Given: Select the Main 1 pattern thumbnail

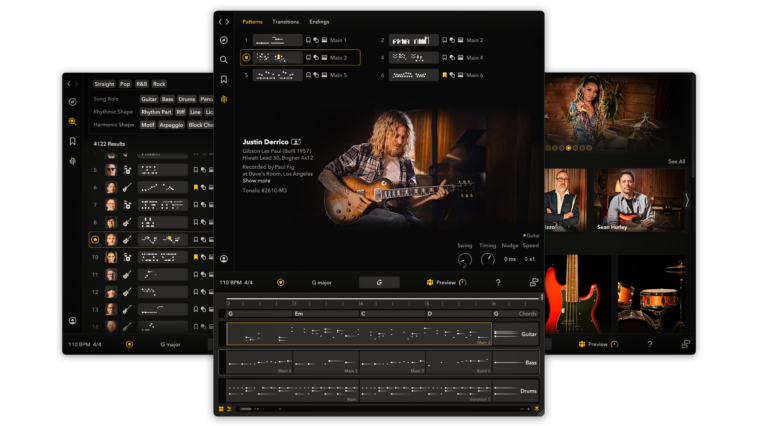Looking at the screenshot, I should [x=277, y=40].
